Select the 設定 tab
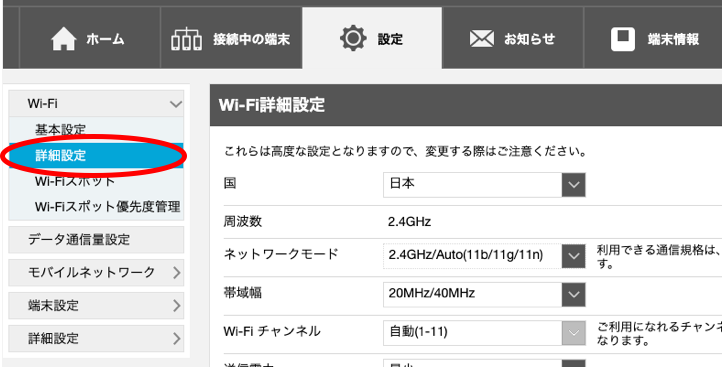Screen dimensions: 722x367 (372, 38)
